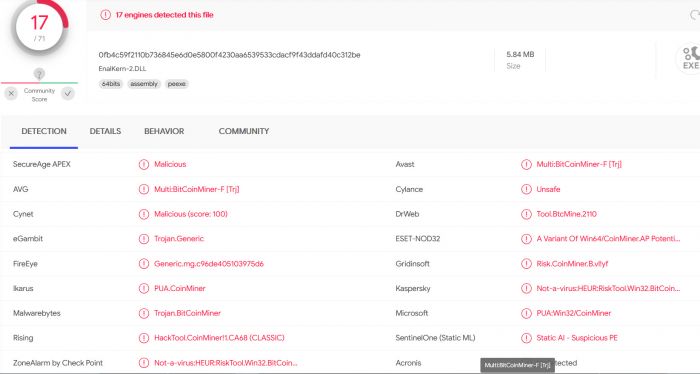Click FireEye 'Generic.mg.c96de405103975d6' result
This screenshot has width=700, height=374.
209,264
